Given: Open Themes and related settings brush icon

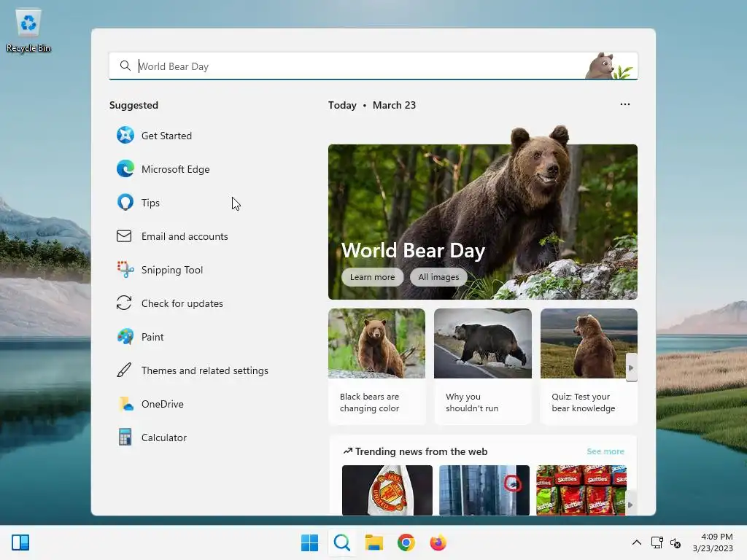Looking at the screenshot, I should click(x=124, y=370).
